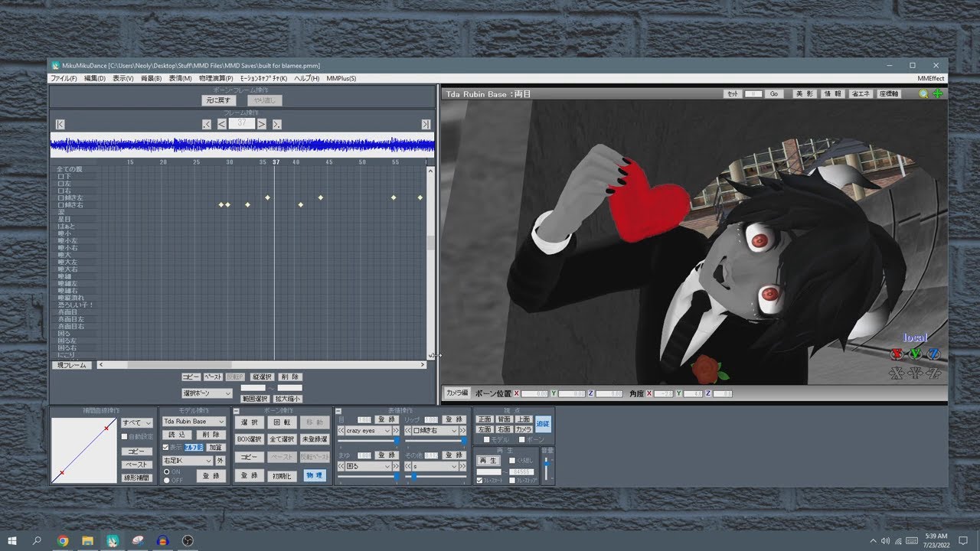Click the red X rotation gizmo
980x551 pixels.
(897, 354)
